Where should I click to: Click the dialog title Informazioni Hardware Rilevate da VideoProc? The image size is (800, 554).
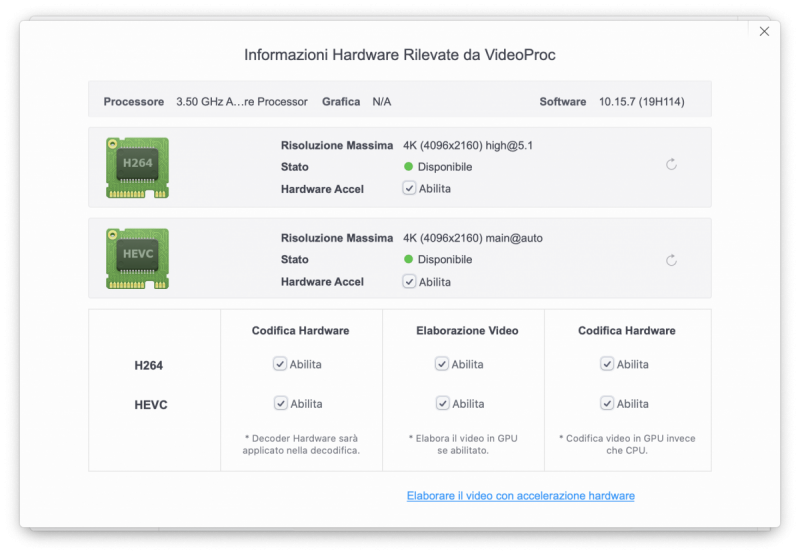pos(399,55)
